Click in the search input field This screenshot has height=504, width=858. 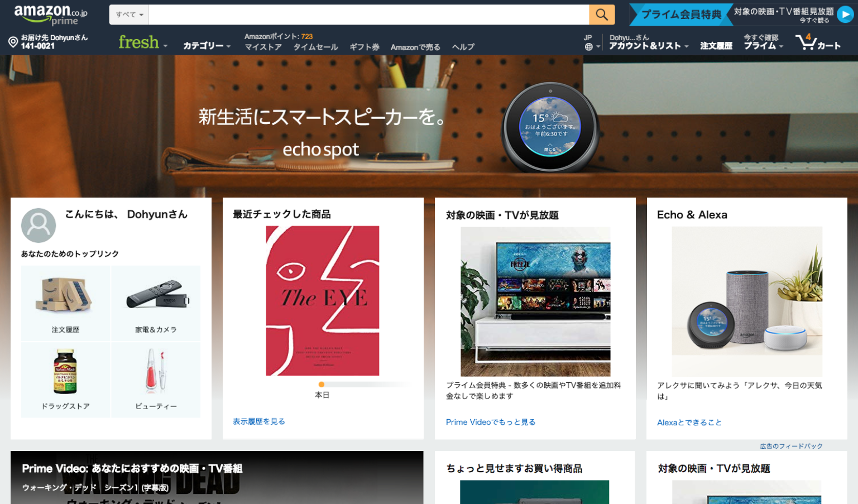pos(369,15)
